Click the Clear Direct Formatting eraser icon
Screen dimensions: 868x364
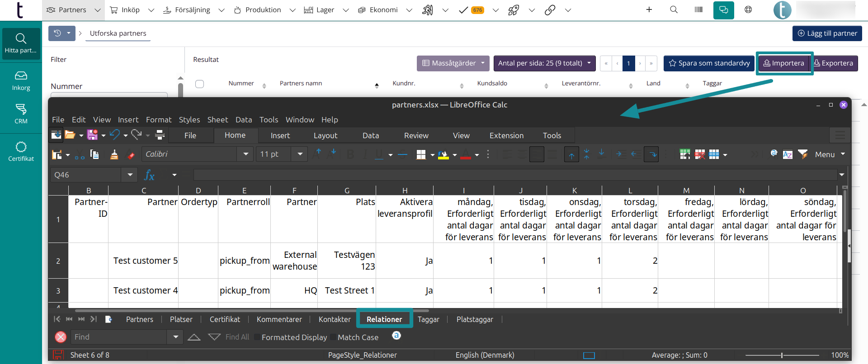131,154
